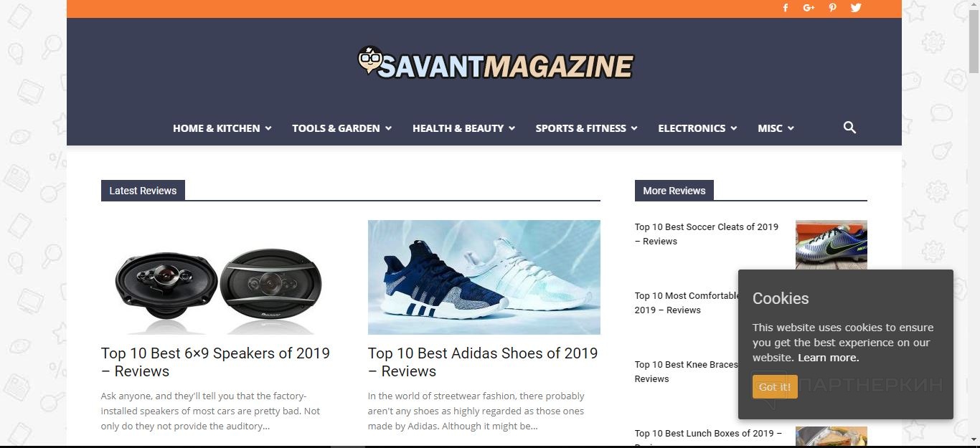Viewport: 980px width, 448px height.
Task: Open the Facebook social icon
Action: tap(786, 8)
